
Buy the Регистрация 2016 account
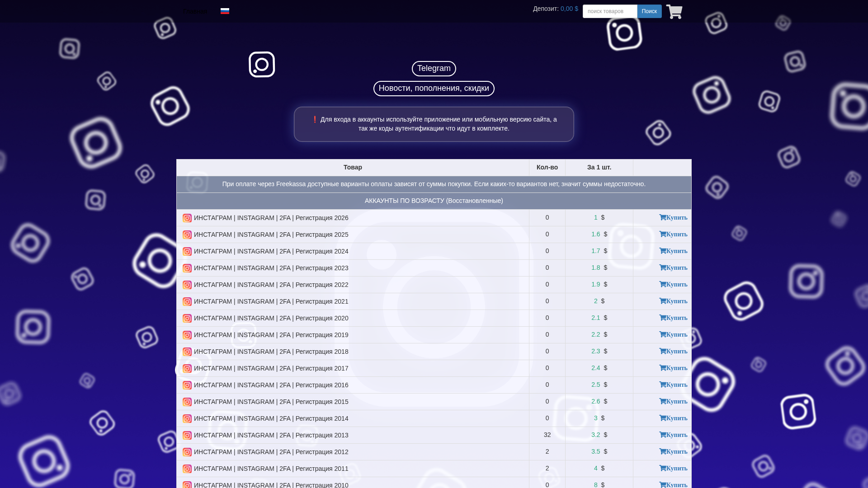pos(673,385)
